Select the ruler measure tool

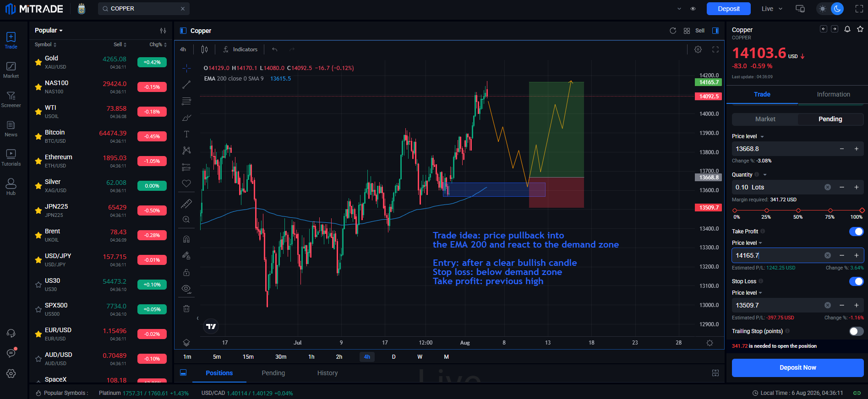point(186,203)
